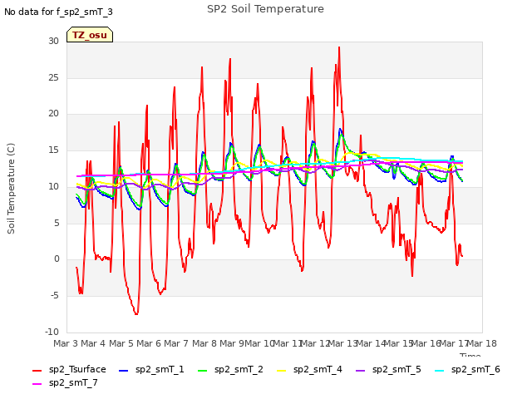Toggle sp2_smT_5 legend entry
532x399 pixels.
tap(388, 369)
